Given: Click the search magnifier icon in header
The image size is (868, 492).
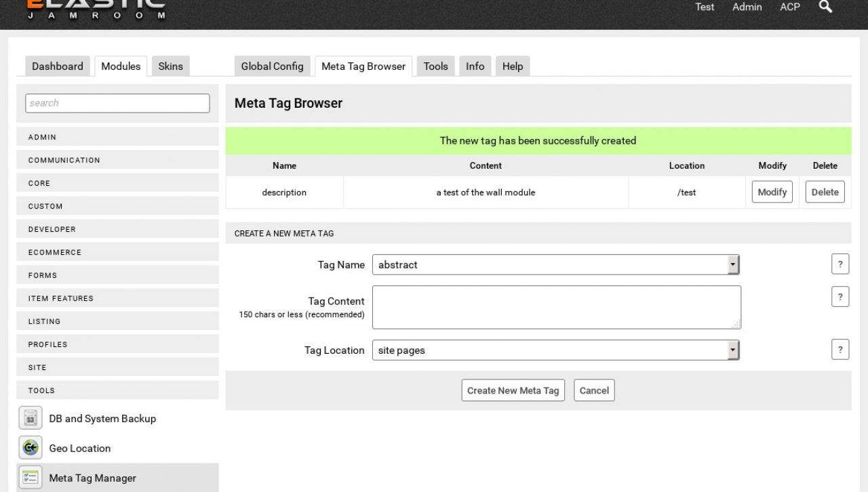Looking at the screenshot, I should [x=825, y=7].
